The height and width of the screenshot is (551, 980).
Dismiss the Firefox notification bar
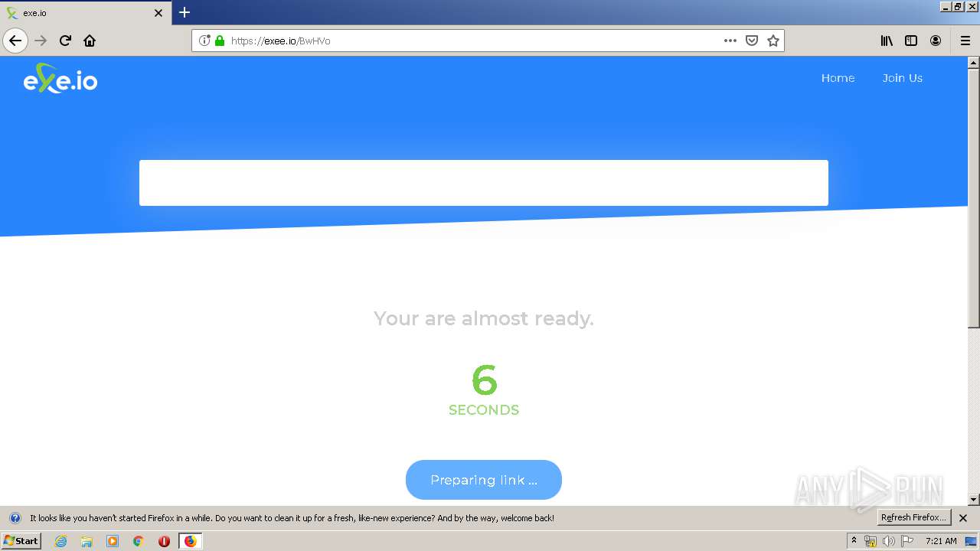coord(963,518)
